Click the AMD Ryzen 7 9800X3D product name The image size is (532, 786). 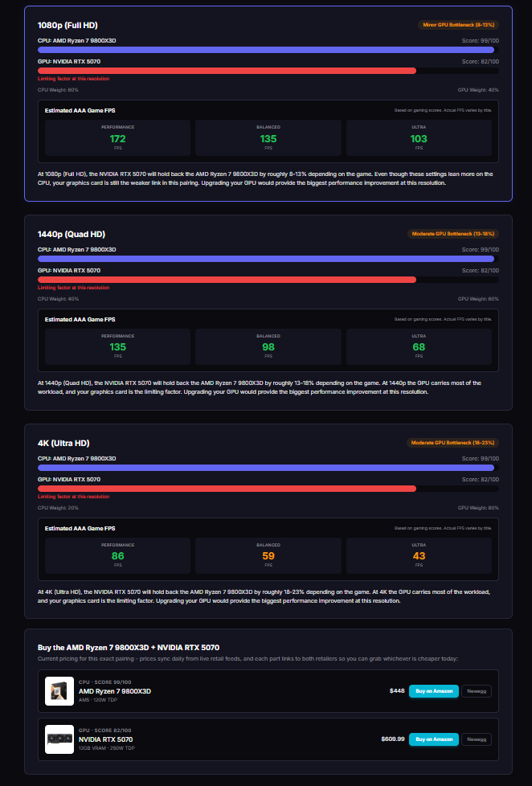coord(115,691)
